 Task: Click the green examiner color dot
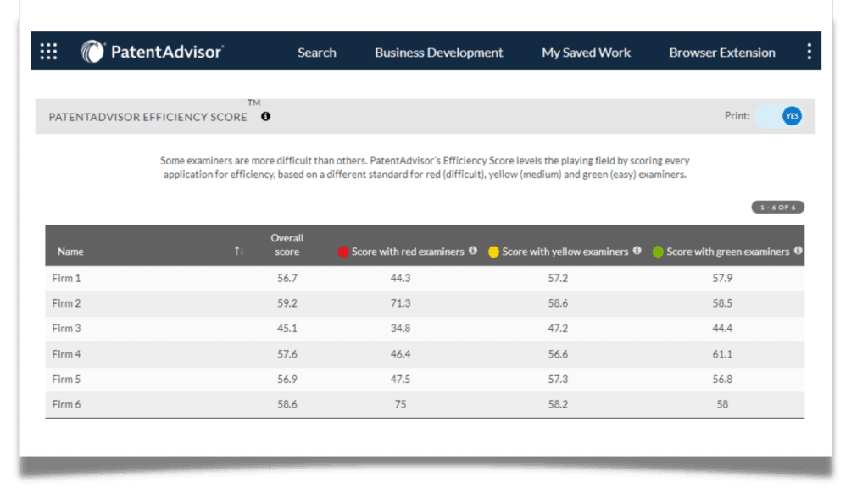(658, 252)
